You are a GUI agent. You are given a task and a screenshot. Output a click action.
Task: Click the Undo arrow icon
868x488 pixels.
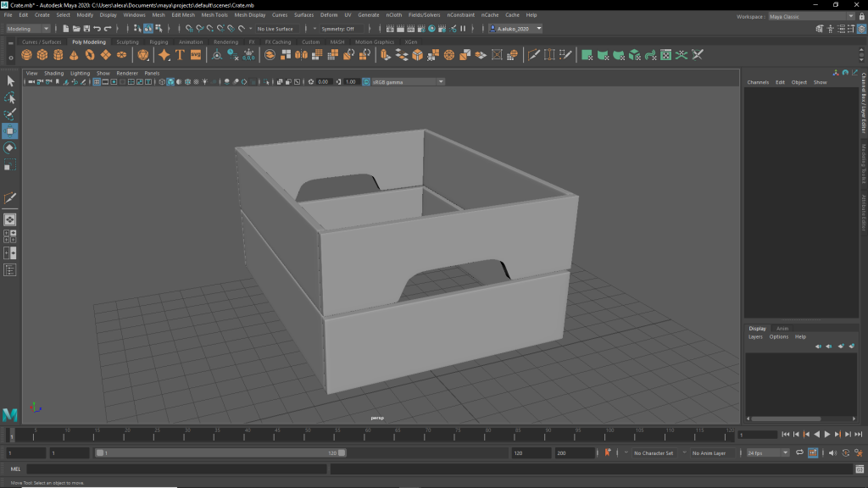(98, 29)
